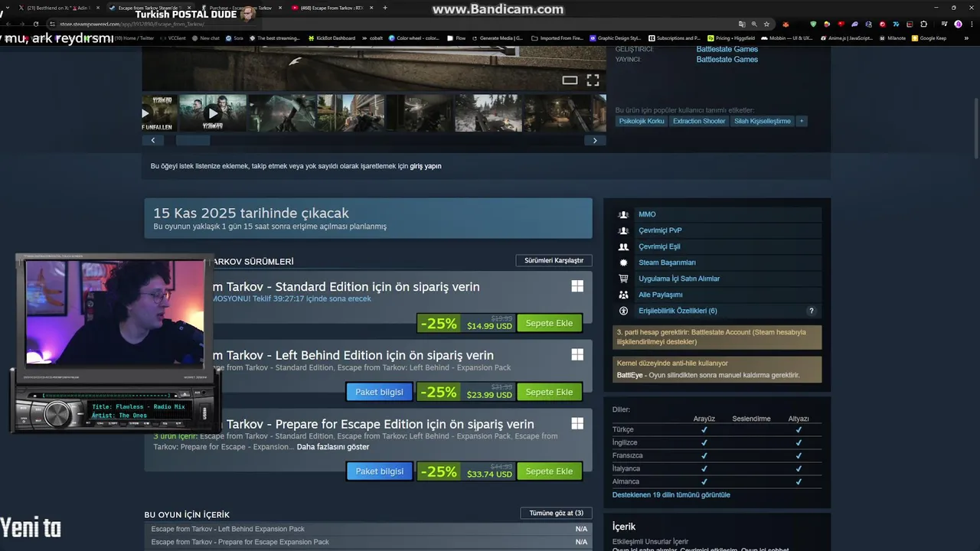Add Prepare for Escape Edition to cart
Viewport: 980px width, 551px height.
[x=549, y=471]
